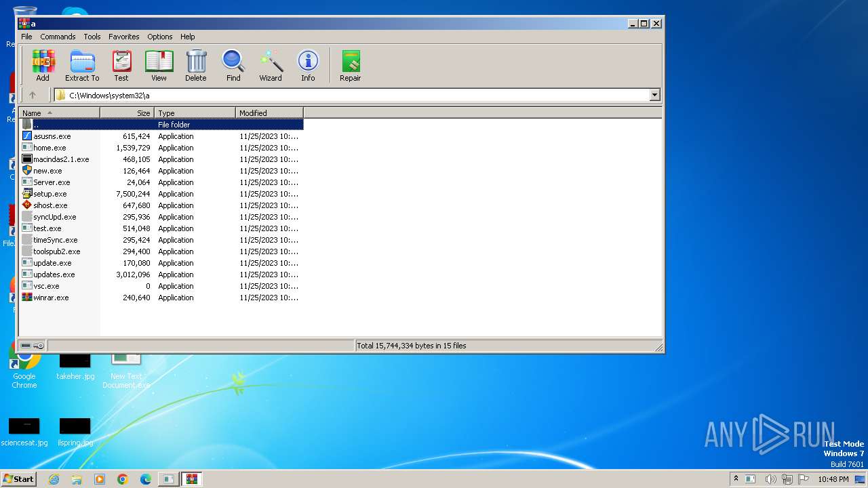Select home.exe in the list
The height and width of the screenshot is (488, 868).
(50, 148)
